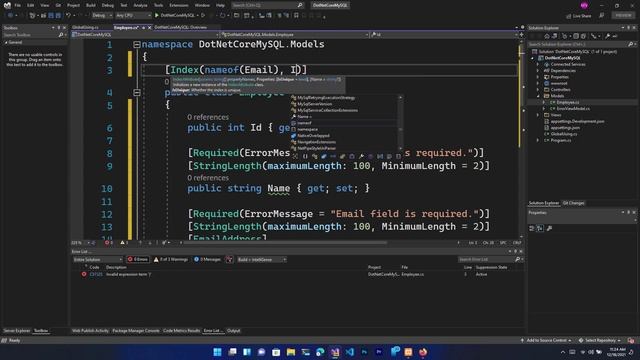Select 'nameof' in IntelliSense list
The image size is (640, 360).
344,123
